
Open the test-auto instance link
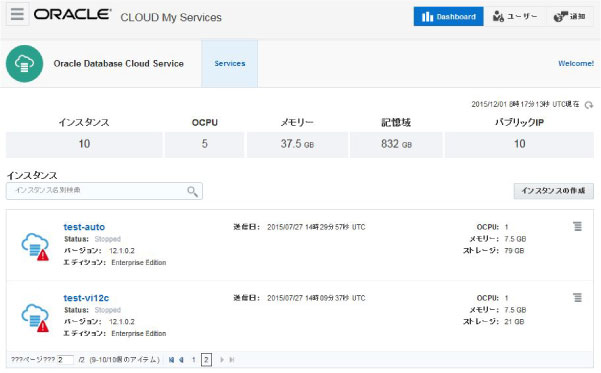[84, 227]
